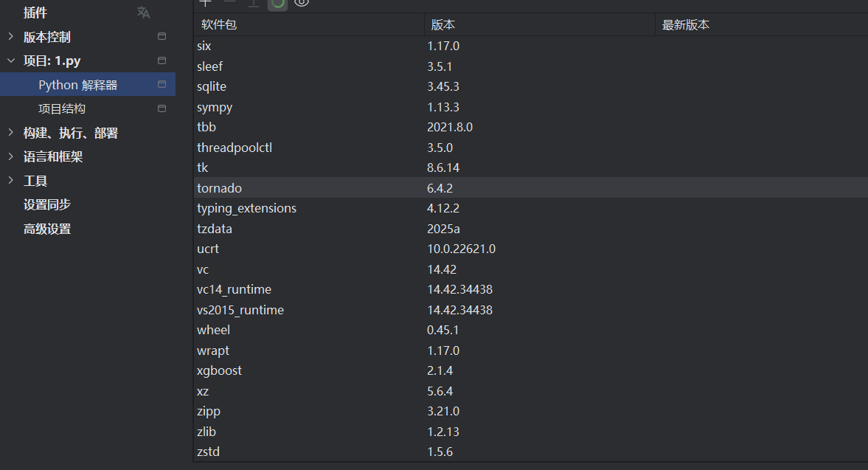Click the window toggle beside 项目: 1.py

(x=162, y=60)
